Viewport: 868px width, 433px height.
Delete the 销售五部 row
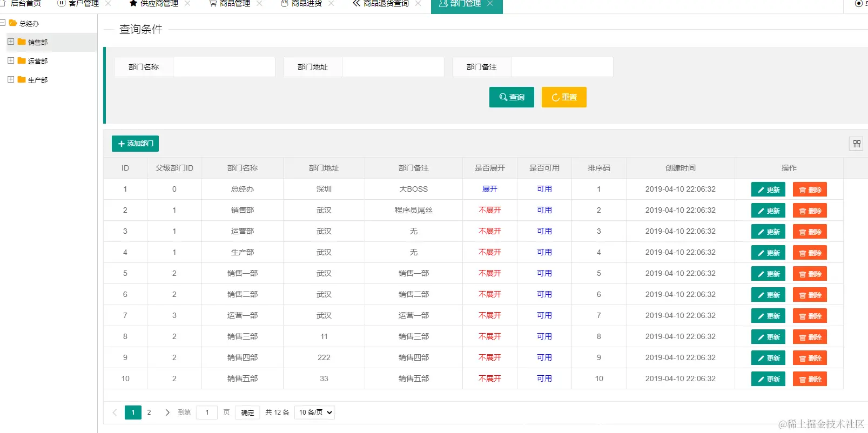click(x=810, y=379)
